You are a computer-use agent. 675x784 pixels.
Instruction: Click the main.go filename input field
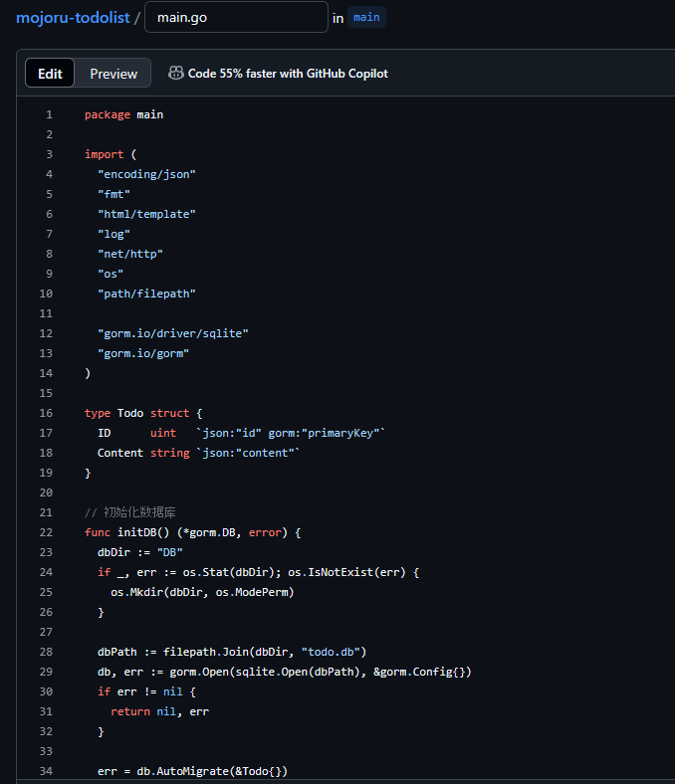[236, 17]
